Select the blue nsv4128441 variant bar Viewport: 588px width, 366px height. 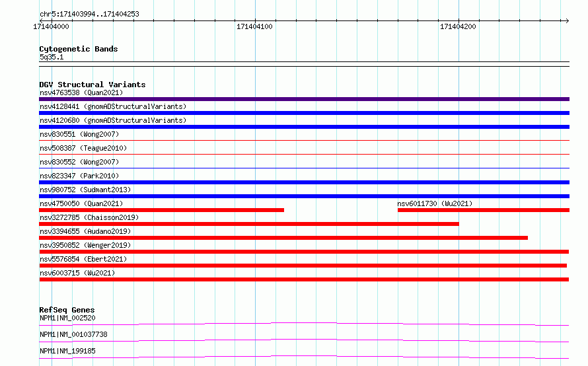pyautogui.click(x=304, y=113)
